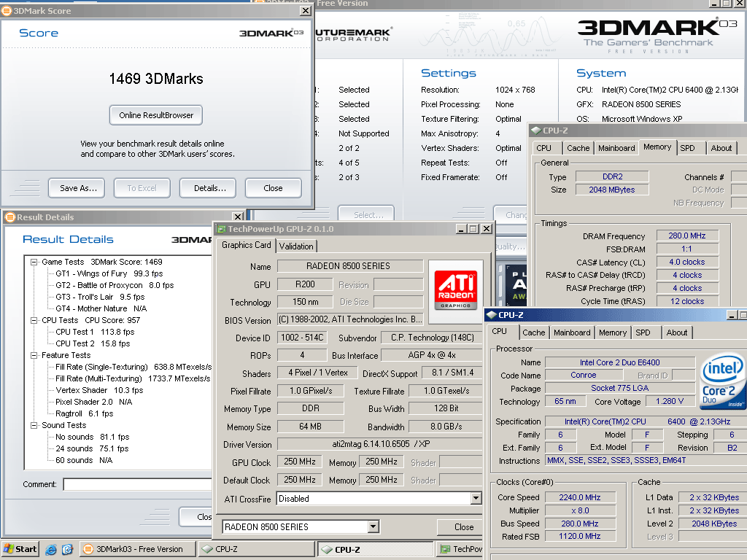Click the DRAM Frequency 280.0 MHz value
747x560 pixels.
click(x=687, y=236)
